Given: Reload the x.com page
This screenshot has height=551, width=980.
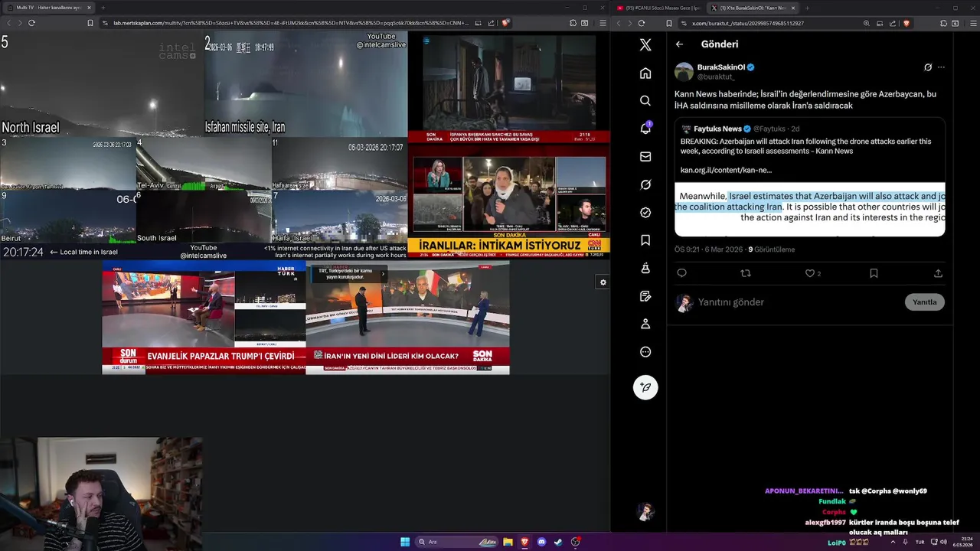Looking at the screenshot, I should point(642,23).
